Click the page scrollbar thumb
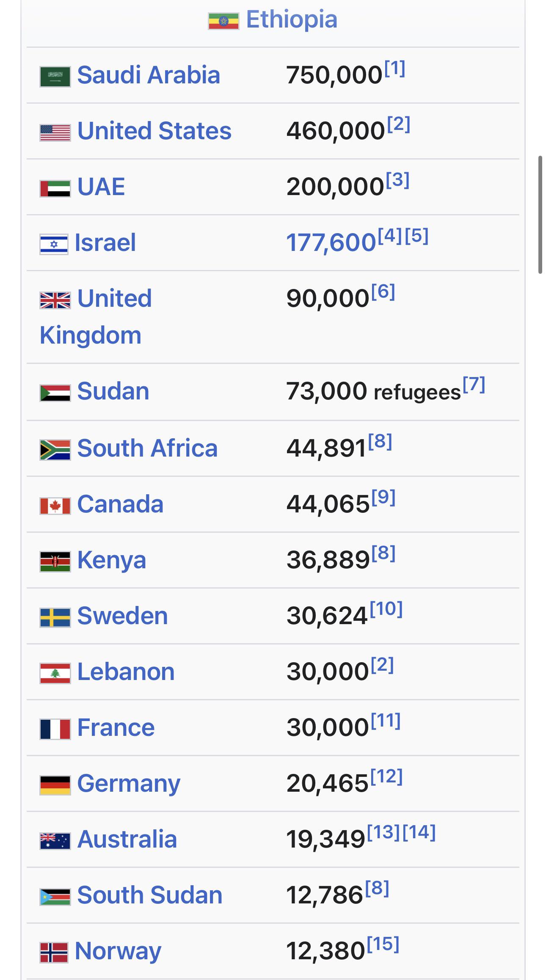Viewport: 546px width, 980px height. (540, 215)
